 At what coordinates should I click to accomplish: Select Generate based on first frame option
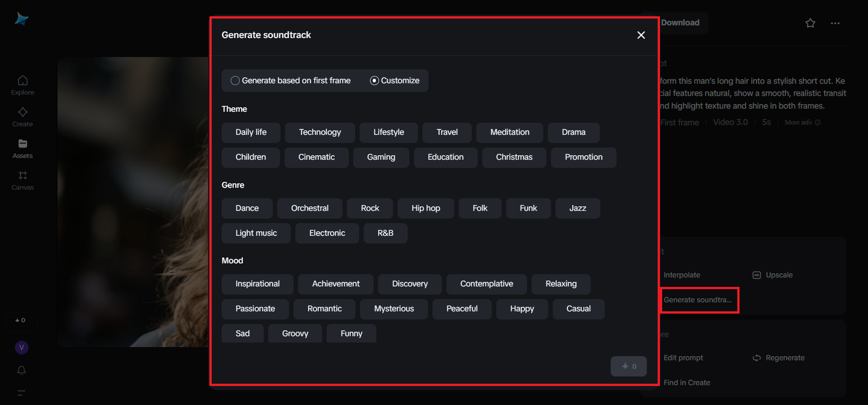click(235, 81)
